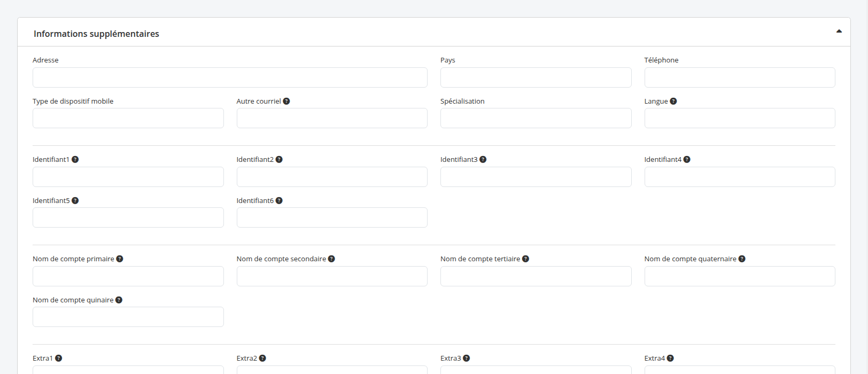868x374 pixels.
Task: Click the Nom de compte primaire help icon
Action: click(120, 259)
